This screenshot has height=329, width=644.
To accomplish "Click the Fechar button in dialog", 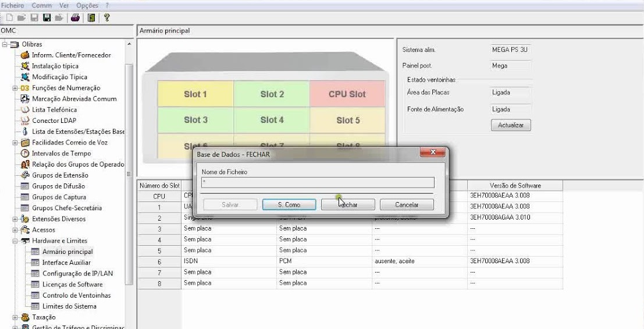I will coord(348,204).
